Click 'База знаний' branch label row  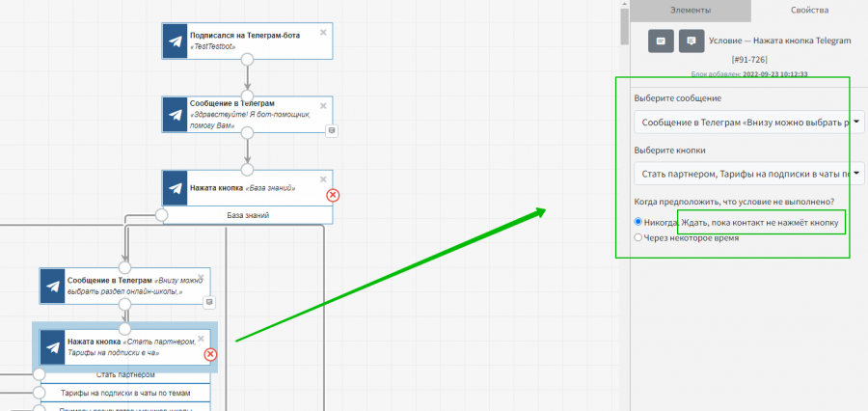pyautogui.click(x=248, y=215)
